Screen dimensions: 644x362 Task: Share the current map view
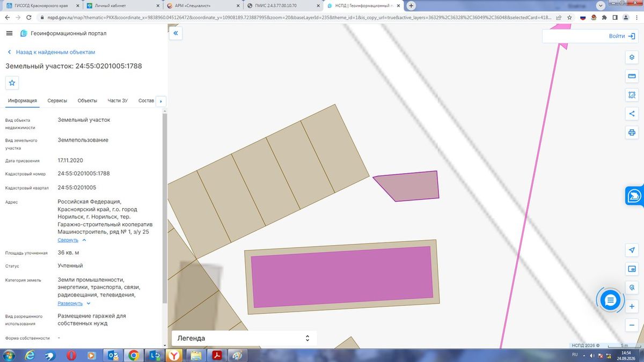click(x=632, y=114)
